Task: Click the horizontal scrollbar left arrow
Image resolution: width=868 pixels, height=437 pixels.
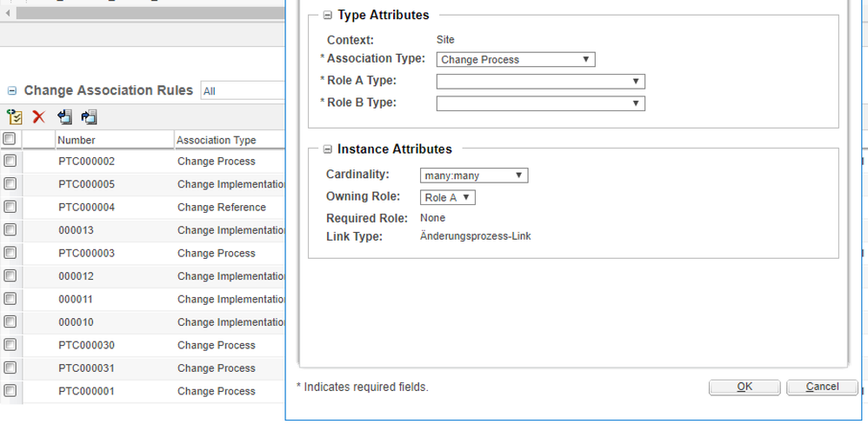Action: (8, 13)
